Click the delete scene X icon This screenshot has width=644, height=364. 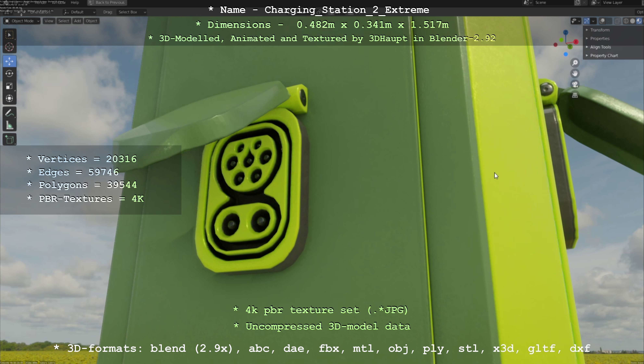pyautogui.click(x=584, y=2)
